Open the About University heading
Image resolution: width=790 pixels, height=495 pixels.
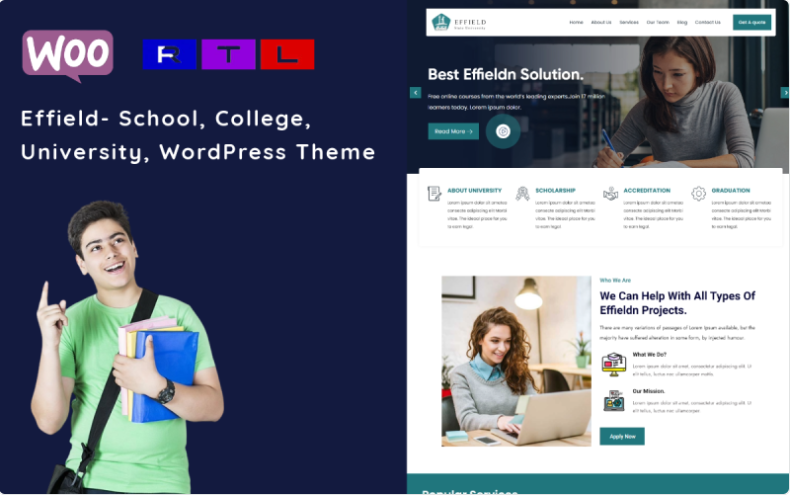[475, 191]
